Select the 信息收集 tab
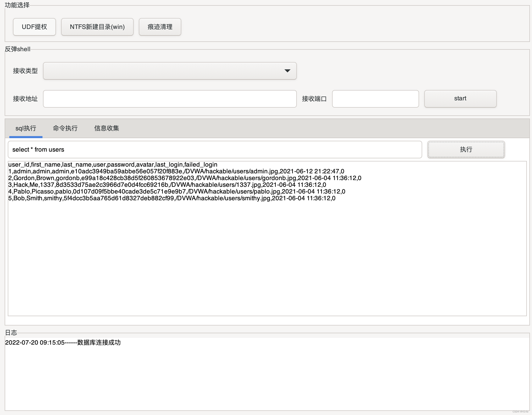Viewport: 532px width, 415px height. (x=106, y=128)
